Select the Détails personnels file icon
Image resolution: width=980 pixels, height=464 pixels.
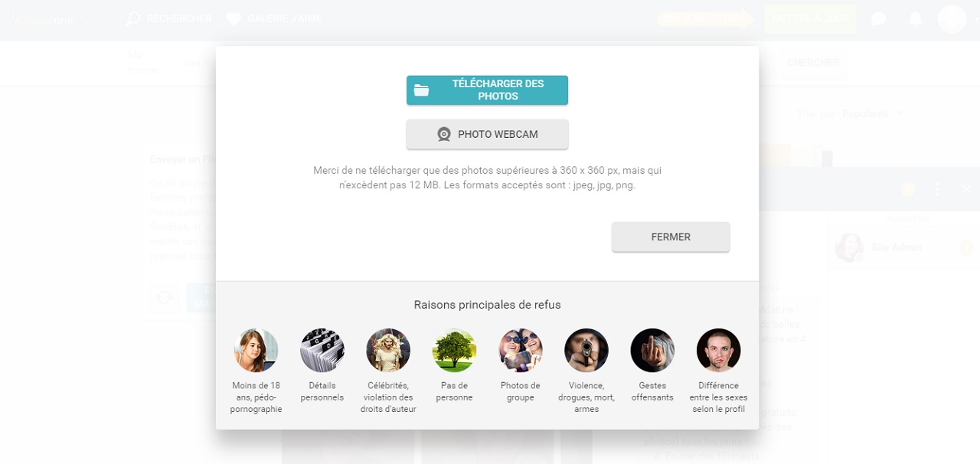(322, 351)
